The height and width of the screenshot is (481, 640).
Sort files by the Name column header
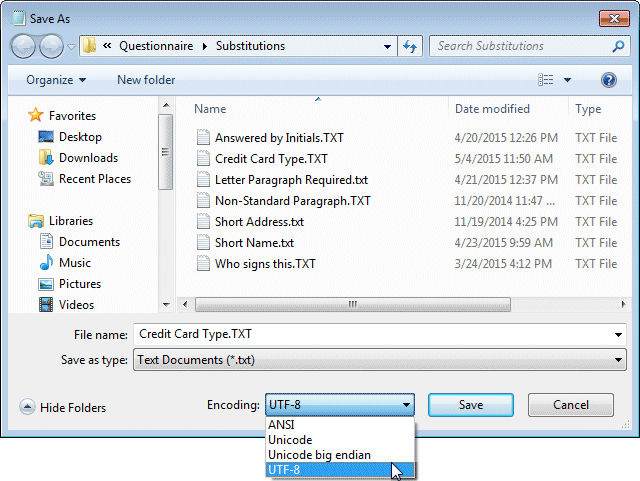210,109
